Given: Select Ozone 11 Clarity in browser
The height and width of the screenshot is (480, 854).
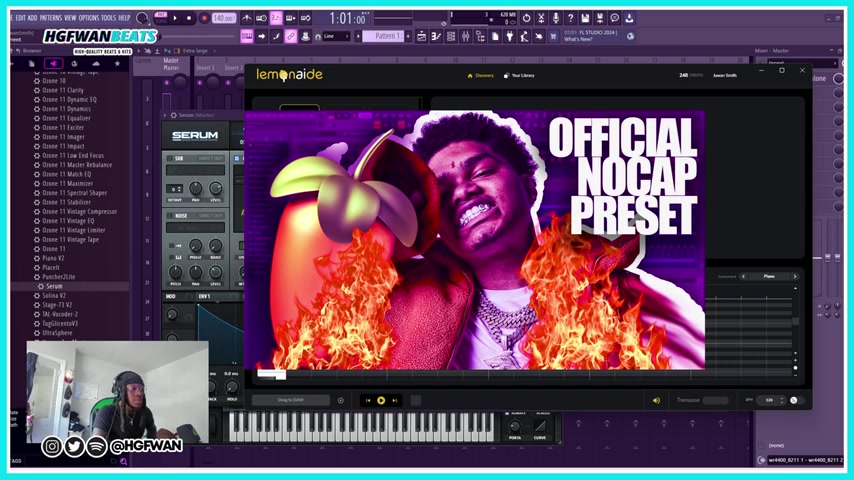Looking at the screenshot, I should (63, 90).
